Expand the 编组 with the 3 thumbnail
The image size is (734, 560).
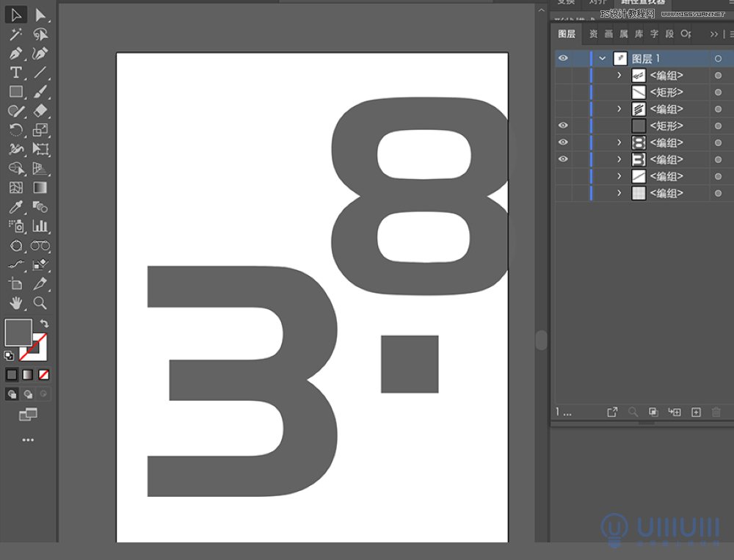pyautogui.click(x=619, y=160)
